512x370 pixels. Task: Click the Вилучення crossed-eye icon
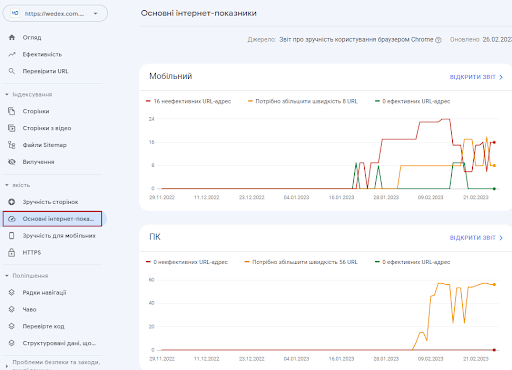coord(12,162)
